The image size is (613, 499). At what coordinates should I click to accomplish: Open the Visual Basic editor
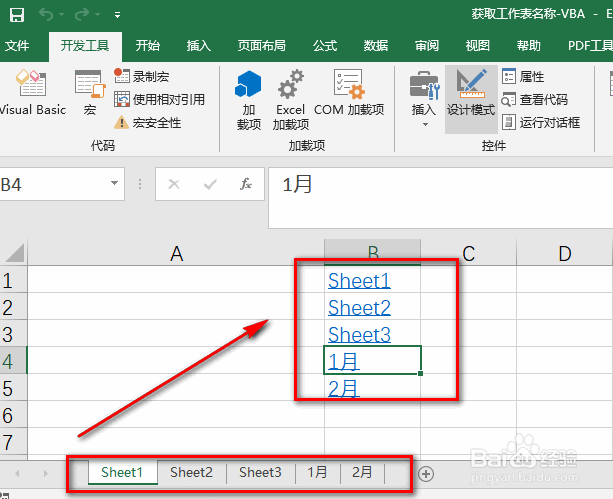[x=31, y=92]
